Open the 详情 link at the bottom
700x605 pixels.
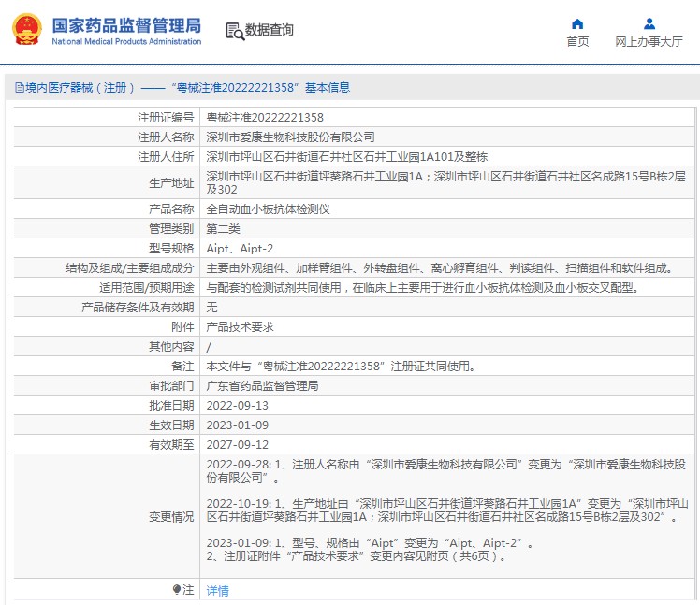point(217,590)
